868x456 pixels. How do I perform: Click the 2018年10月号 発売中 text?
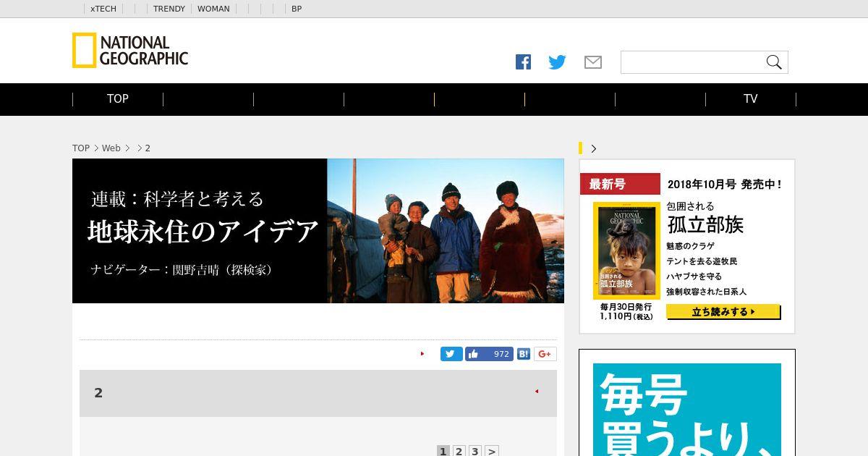[724, 185]
